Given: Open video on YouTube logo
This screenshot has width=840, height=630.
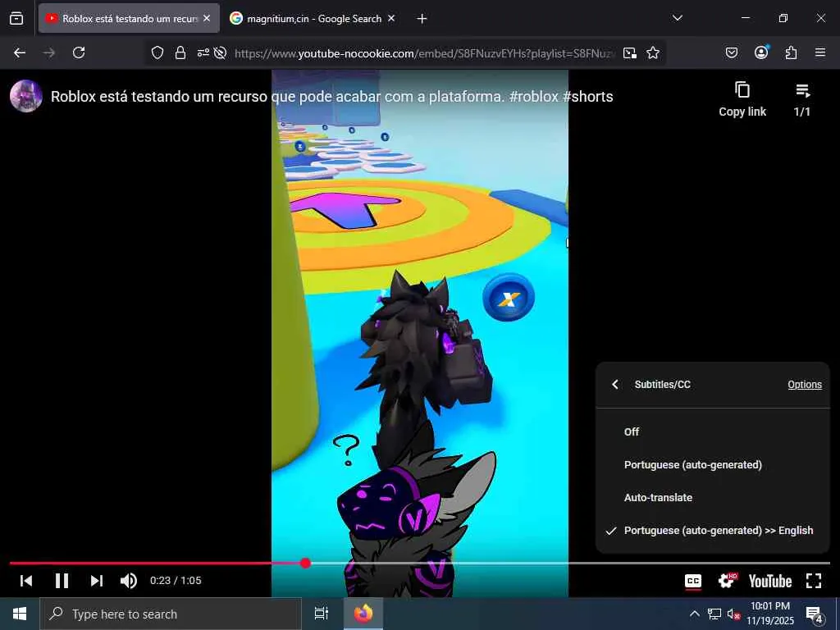Looking at the screenshot, I should point(769,582).
